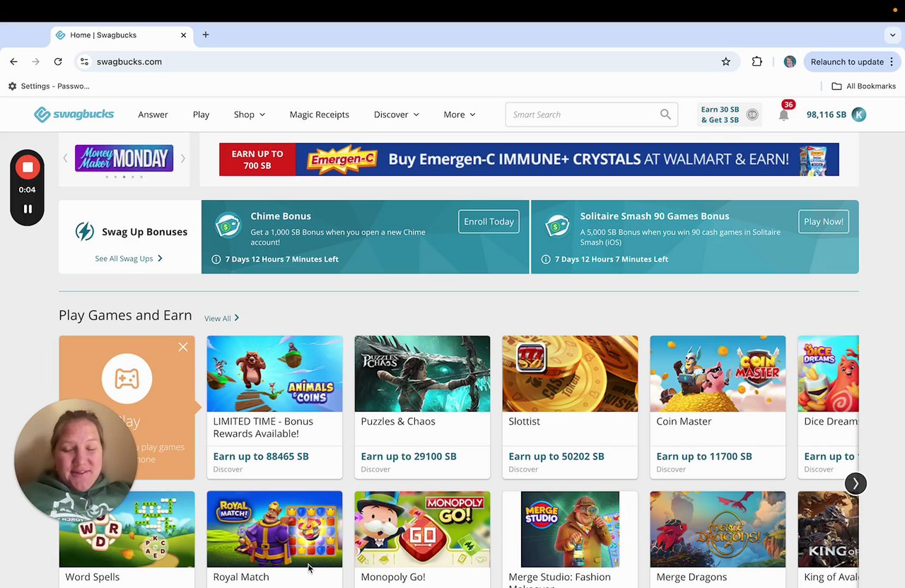Select the Home | Swagbucks tab
Viewport: 905px width, 588px height.
(x=120, y=35)
